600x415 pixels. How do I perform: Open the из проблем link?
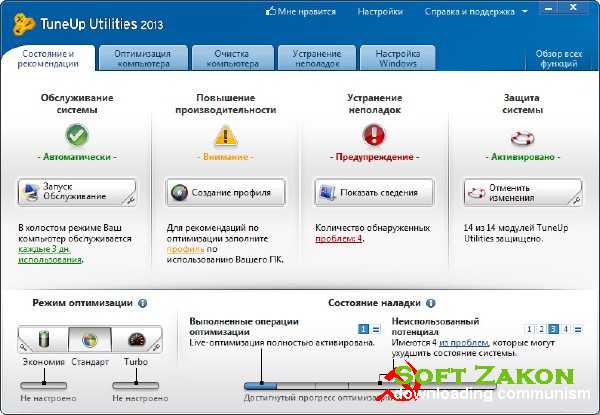coord(464,343)
